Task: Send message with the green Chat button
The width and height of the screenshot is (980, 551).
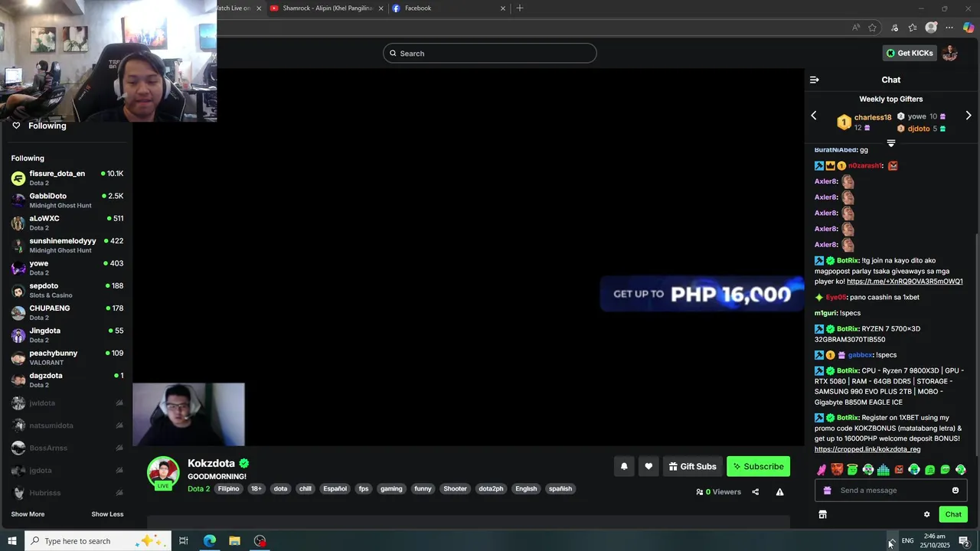Action: point(953,514)
